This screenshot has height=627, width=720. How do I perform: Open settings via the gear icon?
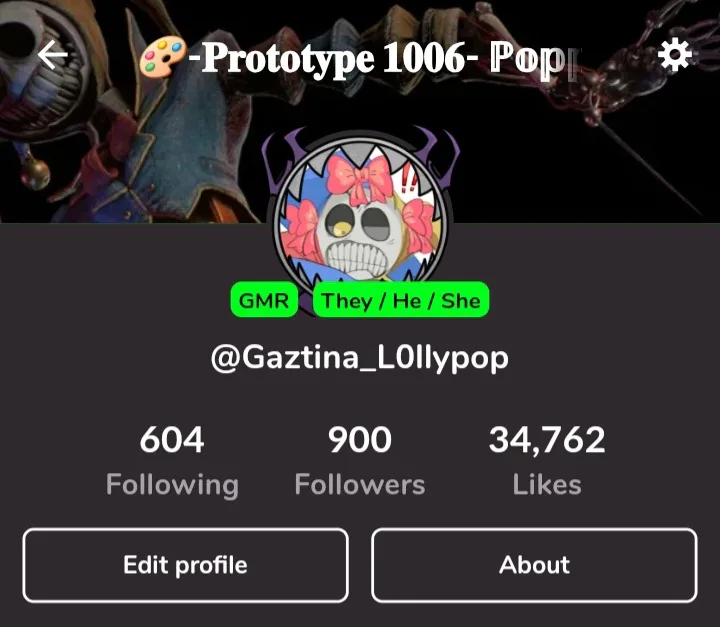tap(675, 56)
